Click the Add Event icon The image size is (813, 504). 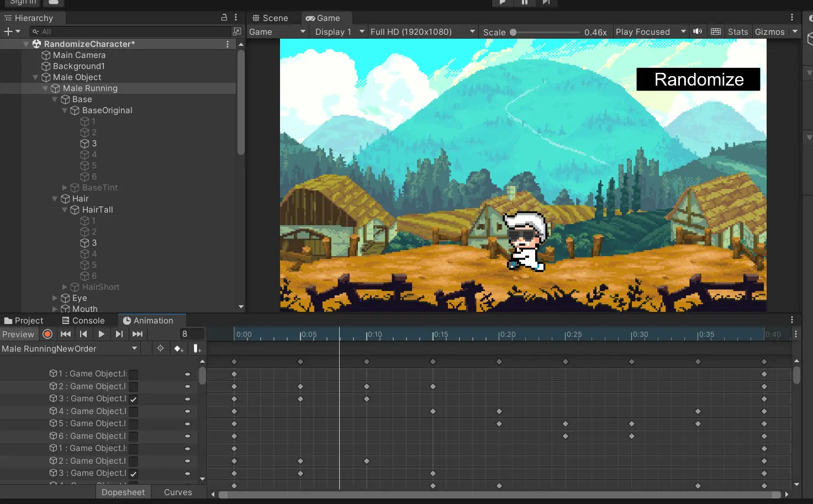pyautogui.click(x=197, y=349)
